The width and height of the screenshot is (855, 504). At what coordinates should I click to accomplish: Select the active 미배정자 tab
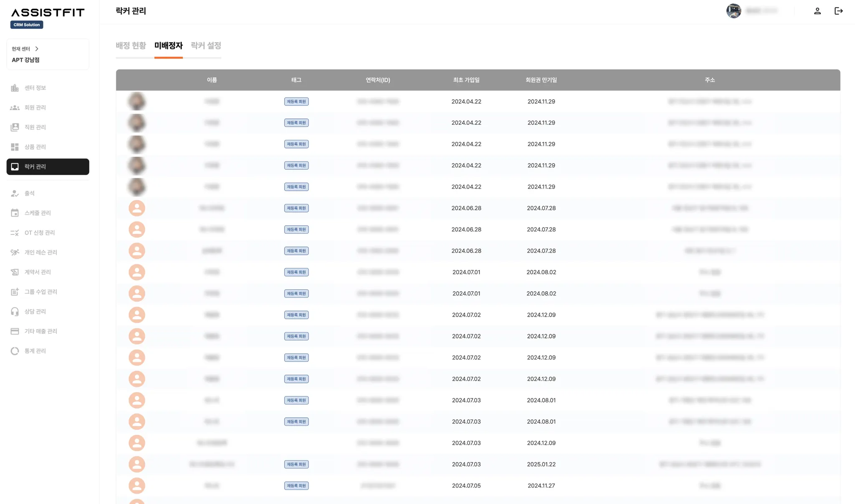click(x=168, y=45)
